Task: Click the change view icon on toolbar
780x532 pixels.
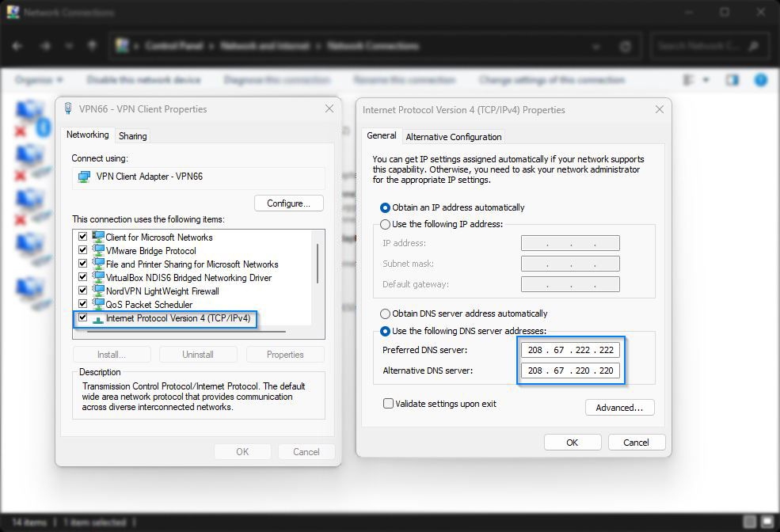Action: [x=689, y=80]
